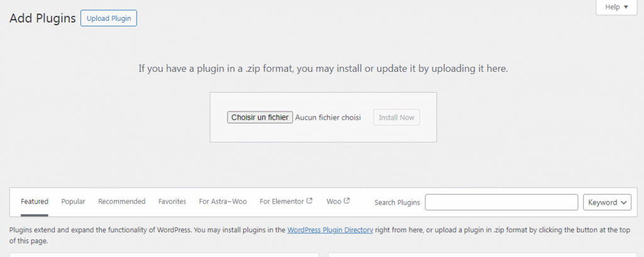Click external link icon beside Woo
Screen dimensions: 644x257
click(x=347, y=202)
